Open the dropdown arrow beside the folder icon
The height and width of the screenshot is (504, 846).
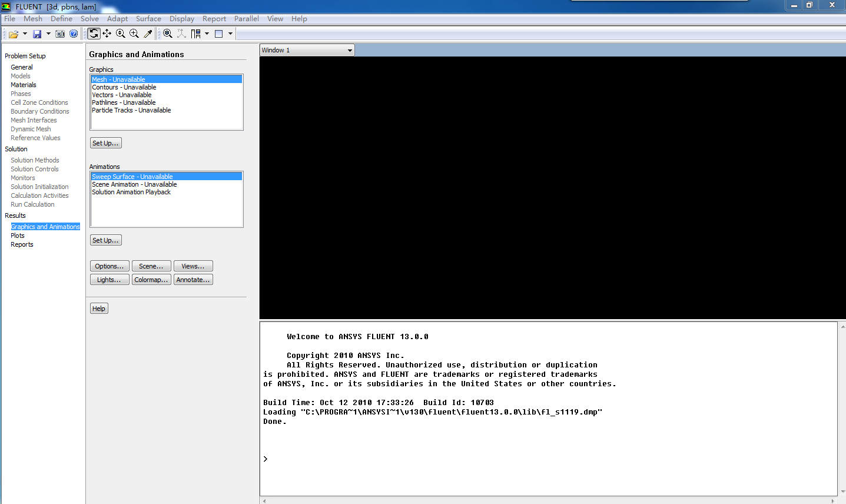coord(25,34)
